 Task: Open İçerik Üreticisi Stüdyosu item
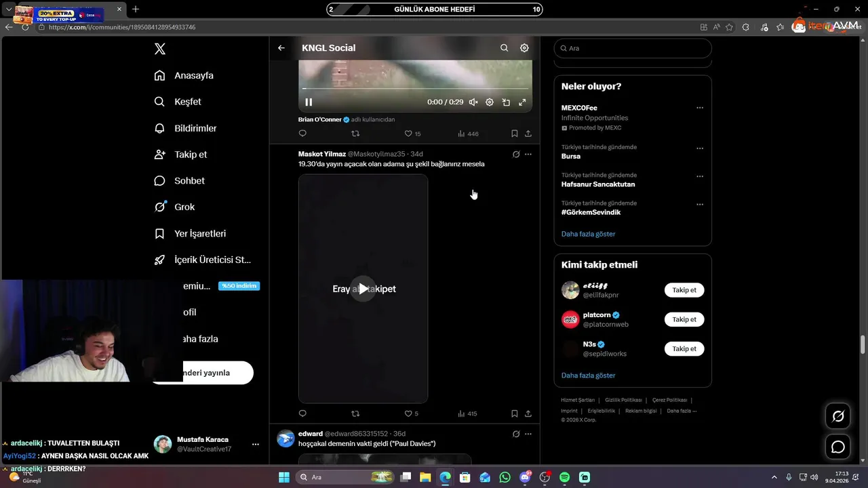203,260
